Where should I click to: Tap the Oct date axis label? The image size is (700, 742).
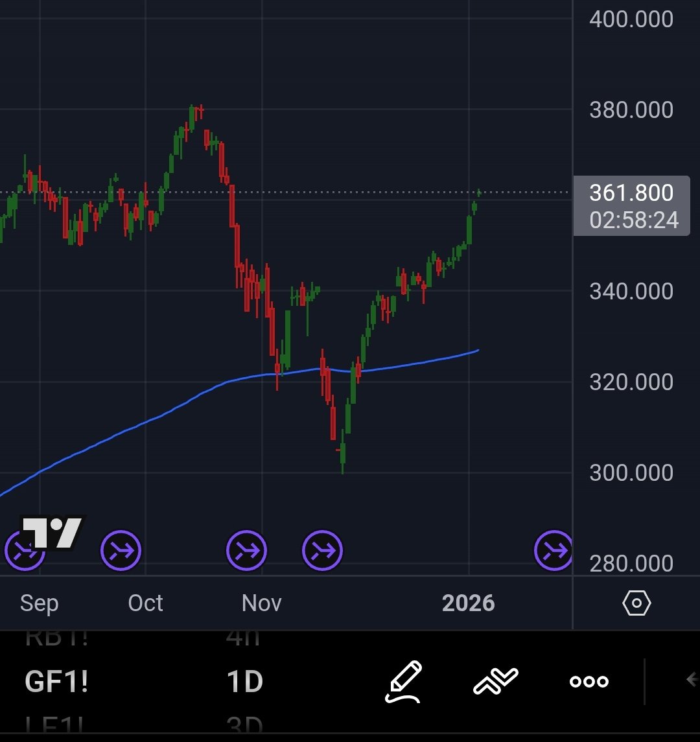pyautogui.click(x=145, y=603)
